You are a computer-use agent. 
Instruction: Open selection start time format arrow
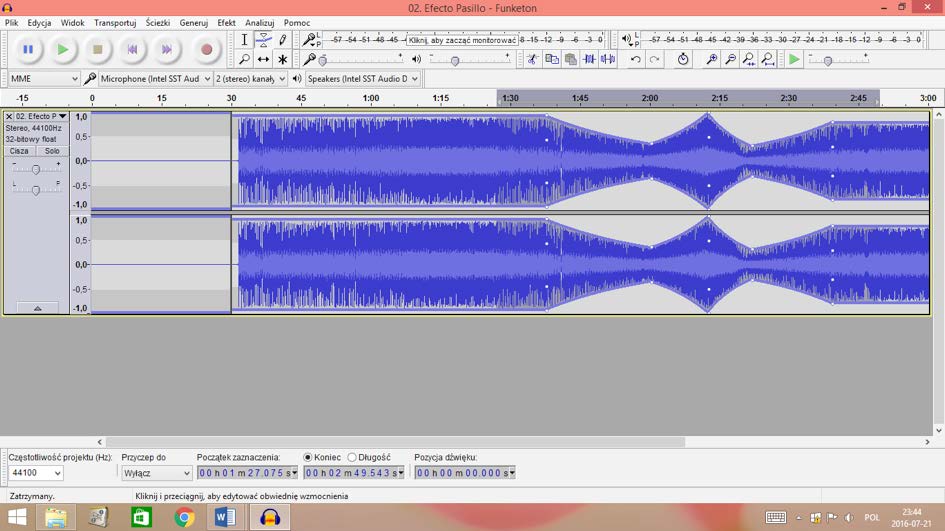tap(294, 473)
